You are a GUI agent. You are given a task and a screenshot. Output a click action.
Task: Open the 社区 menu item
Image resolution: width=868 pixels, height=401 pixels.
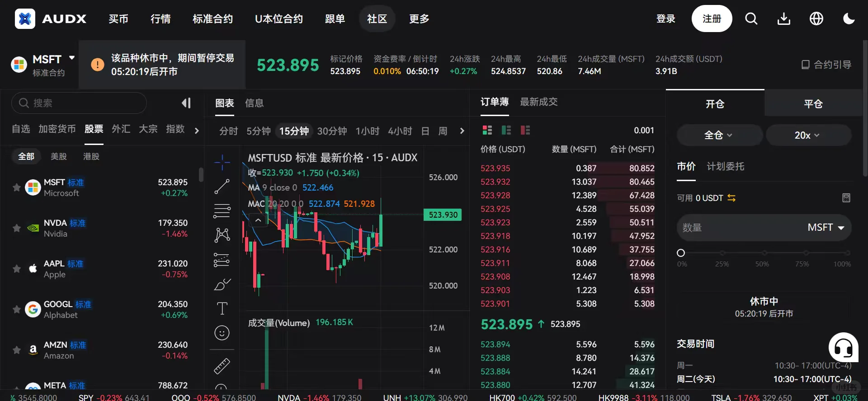377,19
